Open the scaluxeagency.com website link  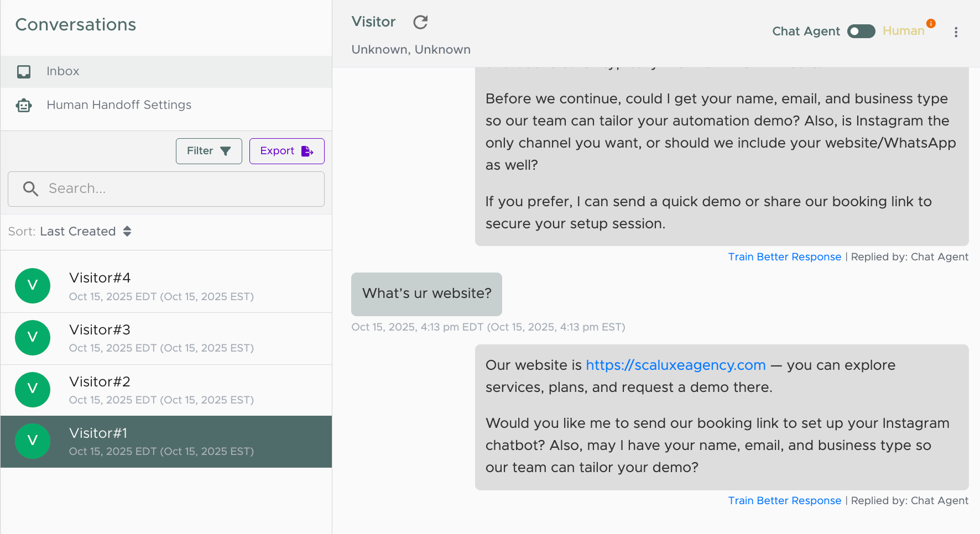(x=675, y=365)
